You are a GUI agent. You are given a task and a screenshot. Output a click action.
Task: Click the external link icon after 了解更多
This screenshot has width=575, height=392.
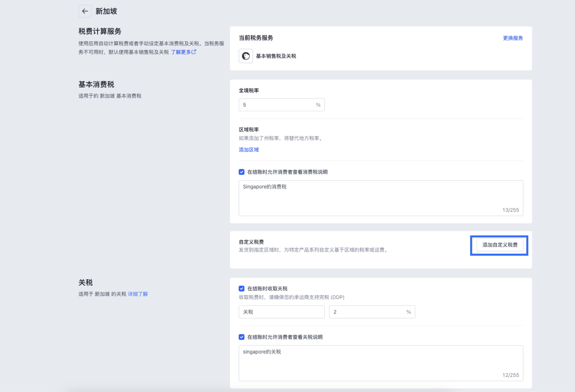pos(194,52)
